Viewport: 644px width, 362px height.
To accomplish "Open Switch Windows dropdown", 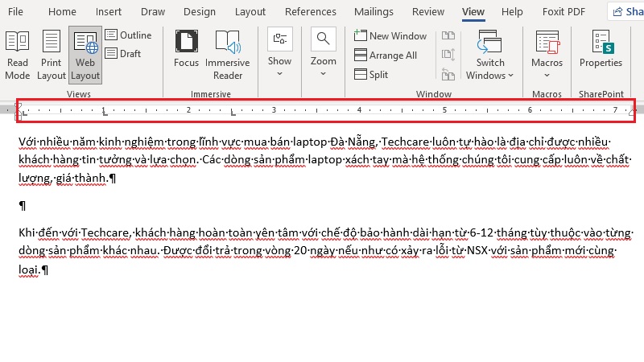I will point(489,56).
